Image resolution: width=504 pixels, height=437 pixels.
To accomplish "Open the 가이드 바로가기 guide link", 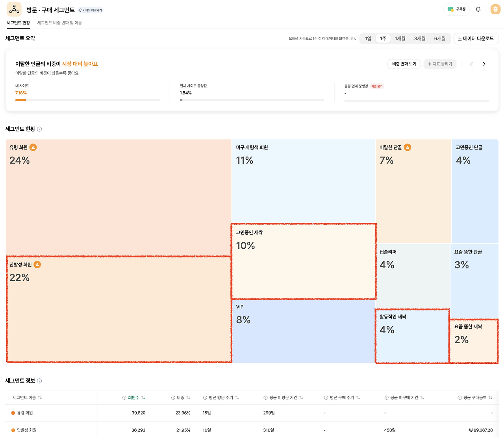I will (x=91, y=10).
